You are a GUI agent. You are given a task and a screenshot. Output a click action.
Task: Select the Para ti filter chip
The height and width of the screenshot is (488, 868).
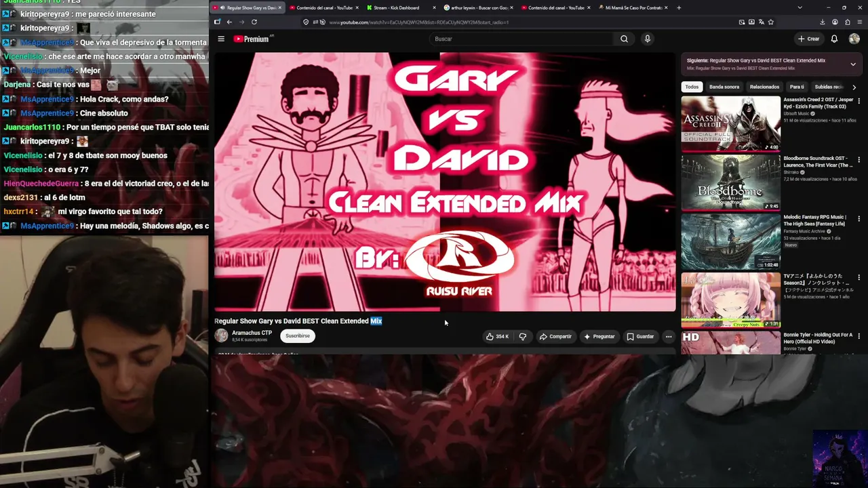[797, 87]
